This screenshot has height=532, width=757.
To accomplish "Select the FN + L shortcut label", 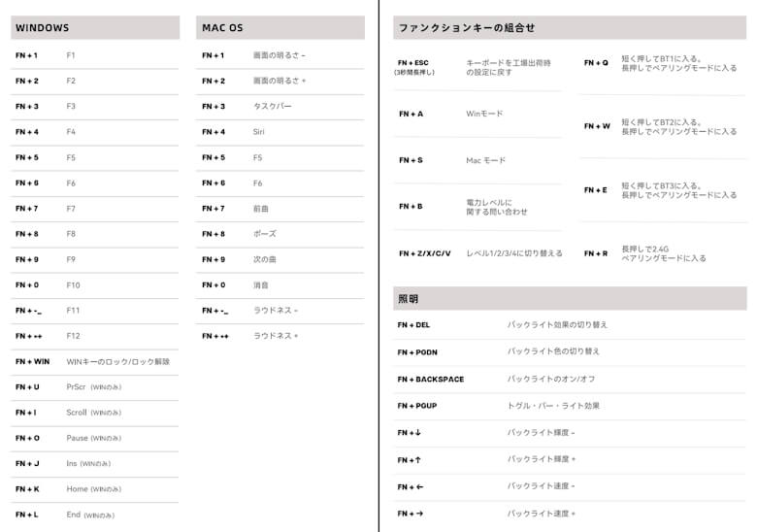I will [x=27, y=515].
